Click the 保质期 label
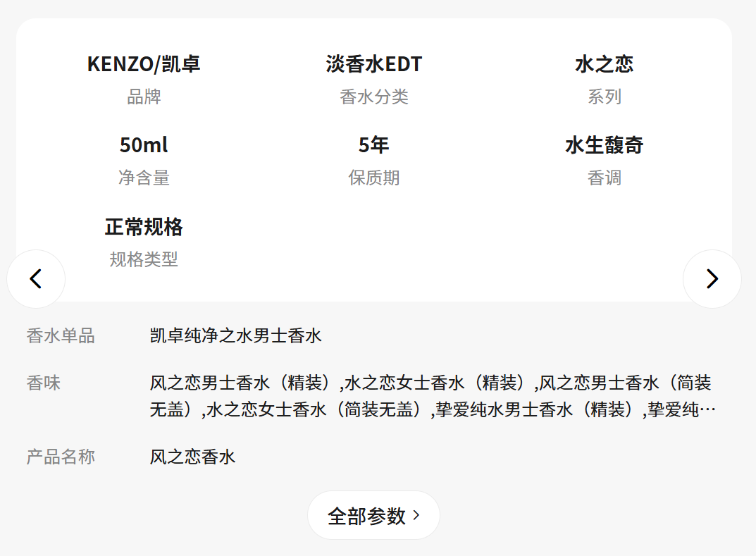 tap(373, 178)
